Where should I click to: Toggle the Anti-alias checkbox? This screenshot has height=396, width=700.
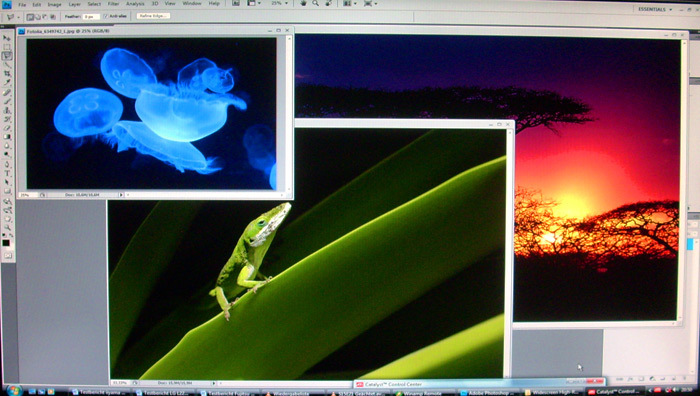pos(106,16)
